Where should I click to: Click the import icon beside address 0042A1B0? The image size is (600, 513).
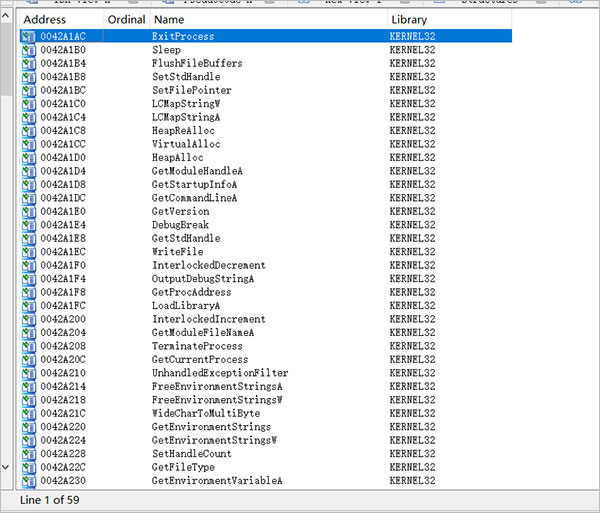pyautogui.click(x=29, y=50)
